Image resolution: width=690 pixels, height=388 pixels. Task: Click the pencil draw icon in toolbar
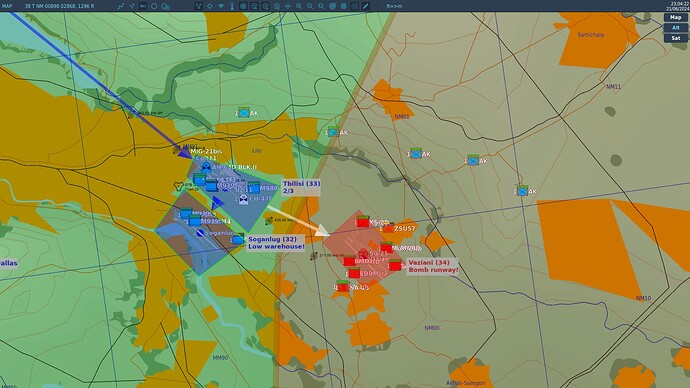tap(365, 6)
